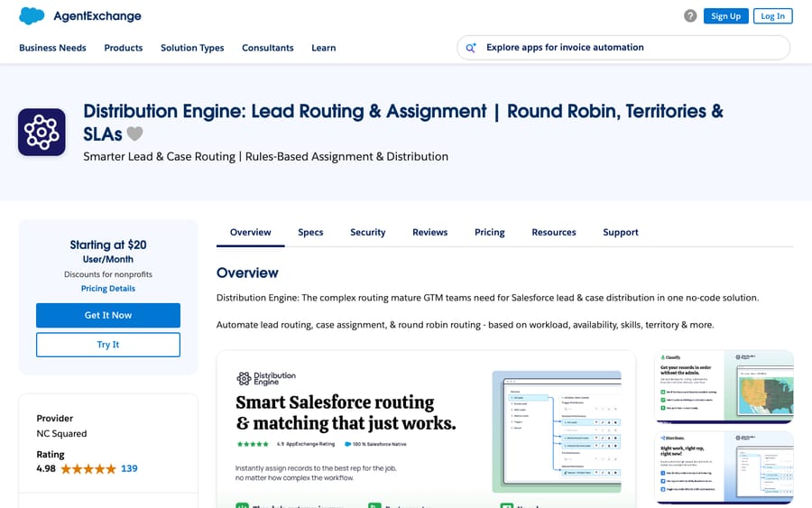Open the Consultants menu
812x508 pixels.
tap(268, 48)
